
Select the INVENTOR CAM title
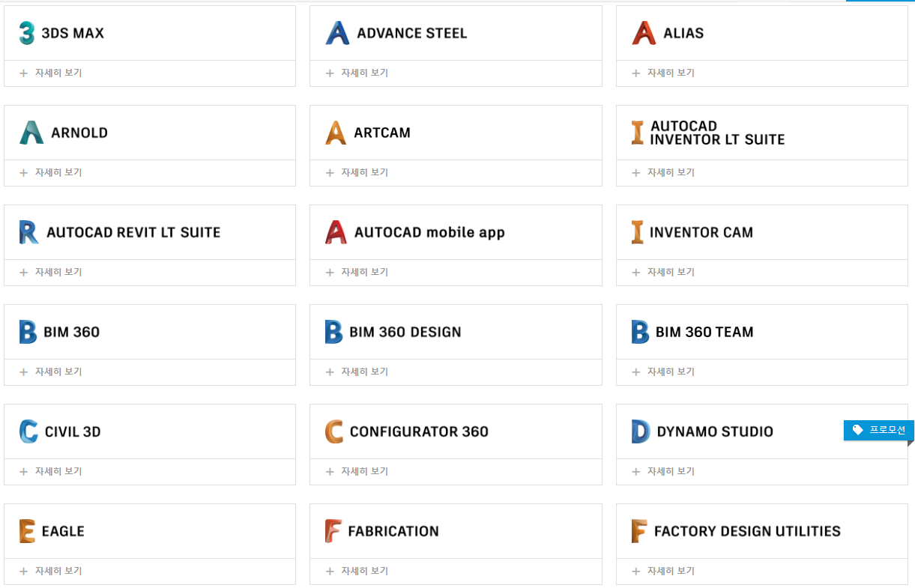[701, 232]
